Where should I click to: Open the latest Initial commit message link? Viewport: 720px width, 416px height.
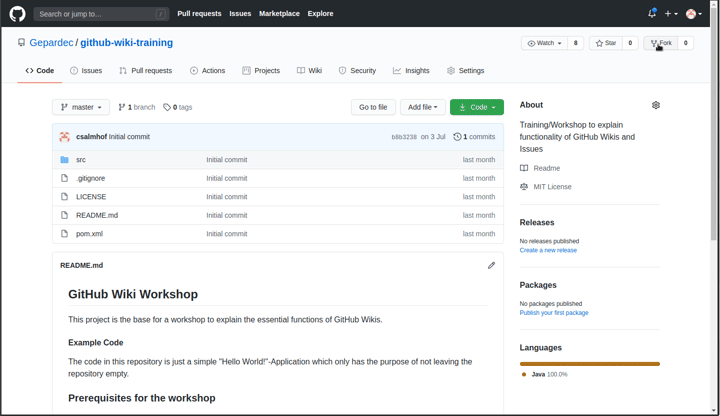(x=129, y=137)
